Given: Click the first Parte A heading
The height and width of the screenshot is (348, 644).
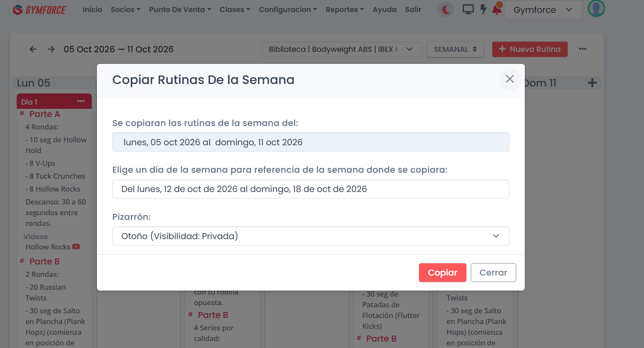Looking at the screenshot, I should pyautogui.click(x=45, y=114).
